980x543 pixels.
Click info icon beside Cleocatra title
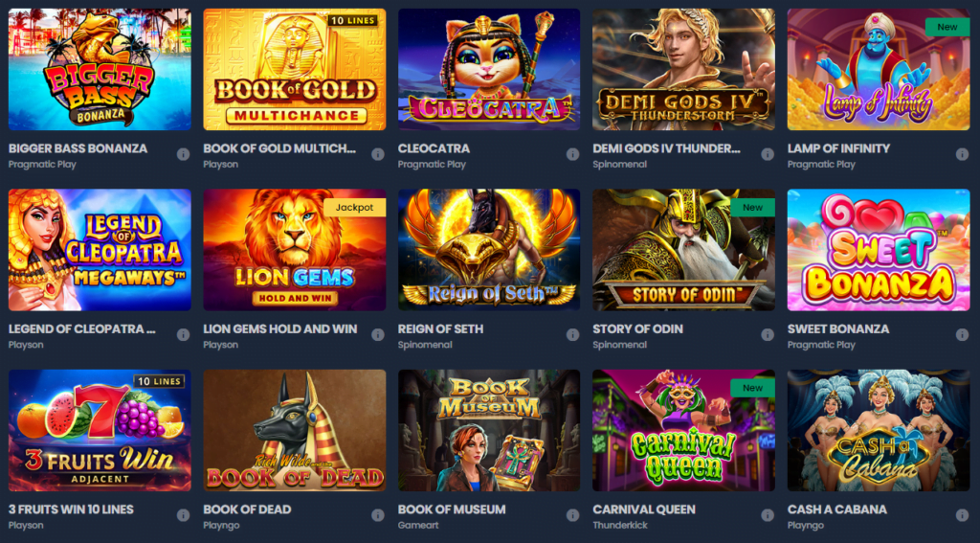click(x=572, y=154)
